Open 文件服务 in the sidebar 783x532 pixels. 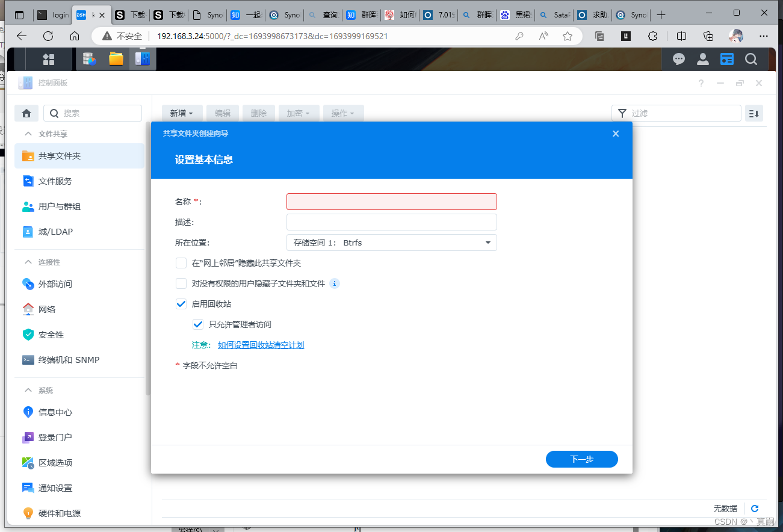(x=79, y=181)
